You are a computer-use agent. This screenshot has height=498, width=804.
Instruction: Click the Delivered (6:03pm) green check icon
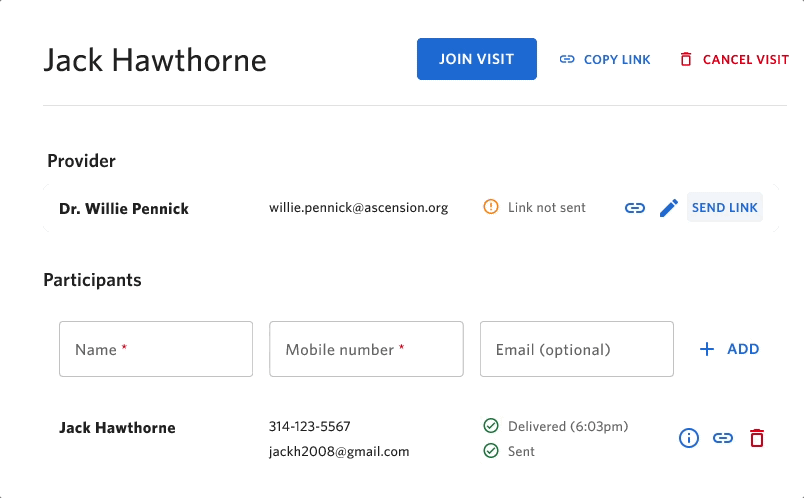(x=491, y=426)
